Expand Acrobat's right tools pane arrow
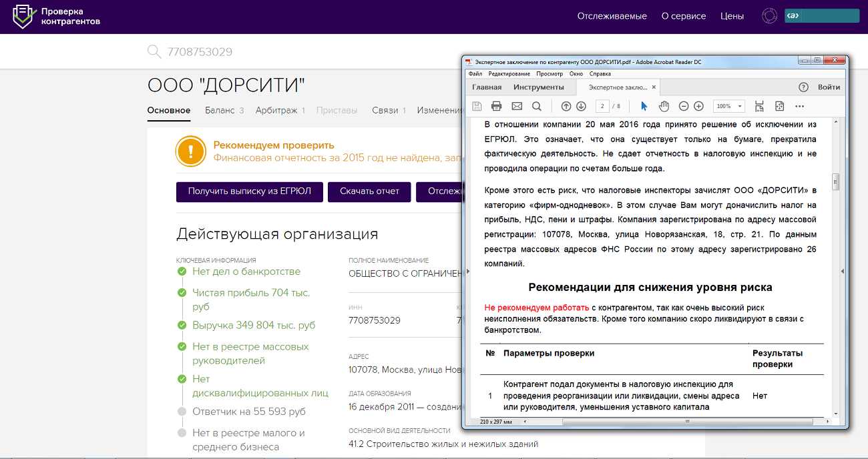868x459 pixels. point(843,271)
